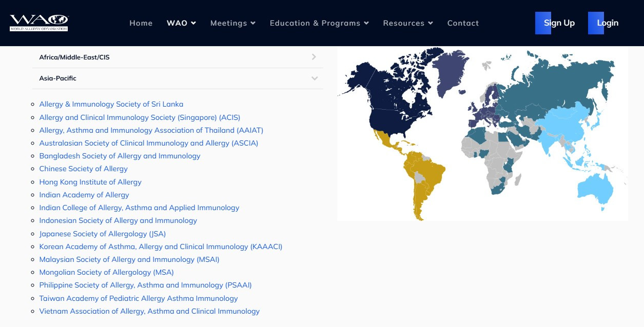This screenshot has width=644, height=327.
Task: Click the Login button
Action: (x=608, y=23)
